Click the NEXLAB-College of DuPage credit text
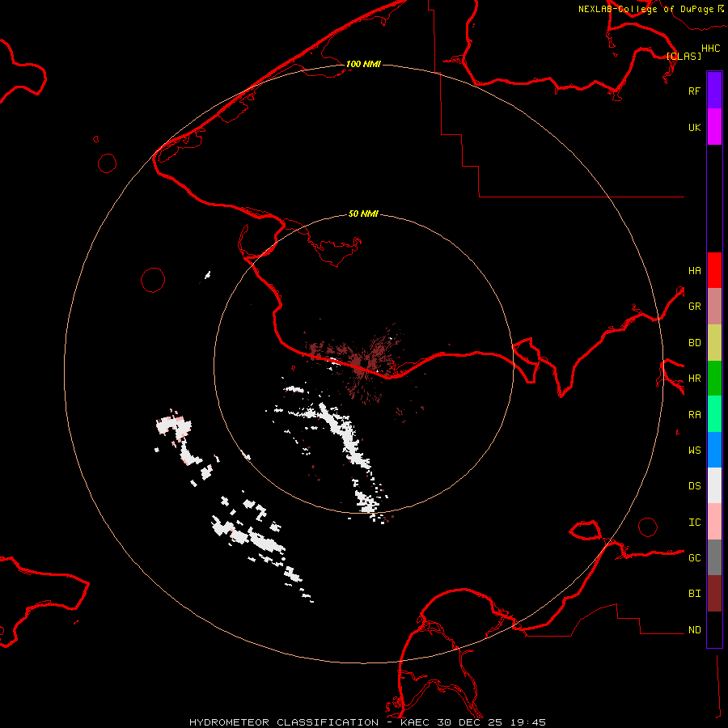Screen dimensions: 728x728 point(645,9)
